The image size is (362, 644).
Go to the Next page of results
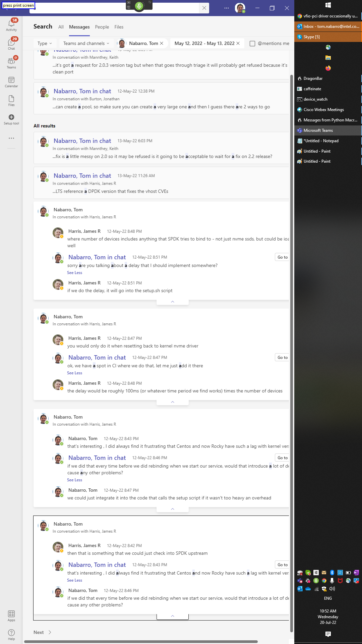(x=39, y=632)
